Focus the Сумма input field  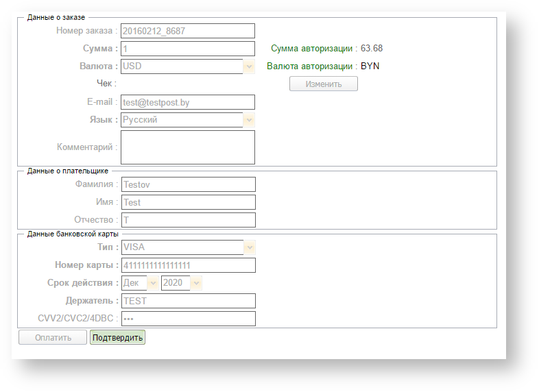tap(187, 49)
